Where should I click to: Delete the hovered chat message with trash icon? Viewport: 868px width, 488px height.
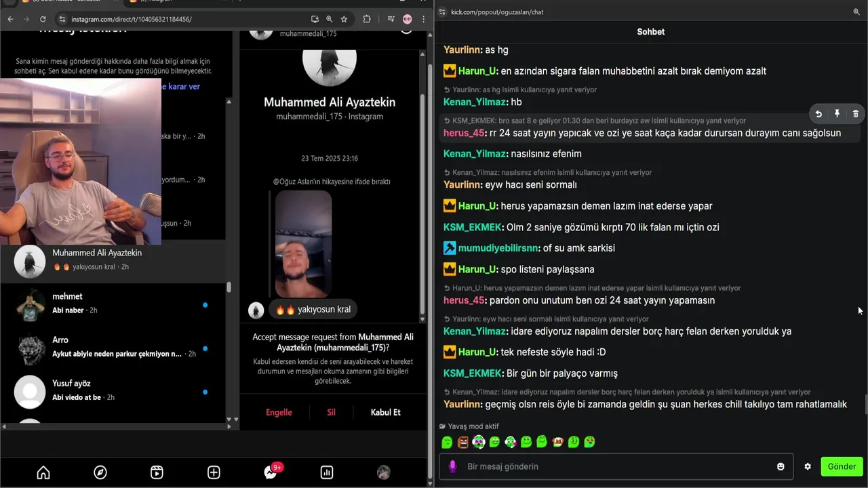855,114
